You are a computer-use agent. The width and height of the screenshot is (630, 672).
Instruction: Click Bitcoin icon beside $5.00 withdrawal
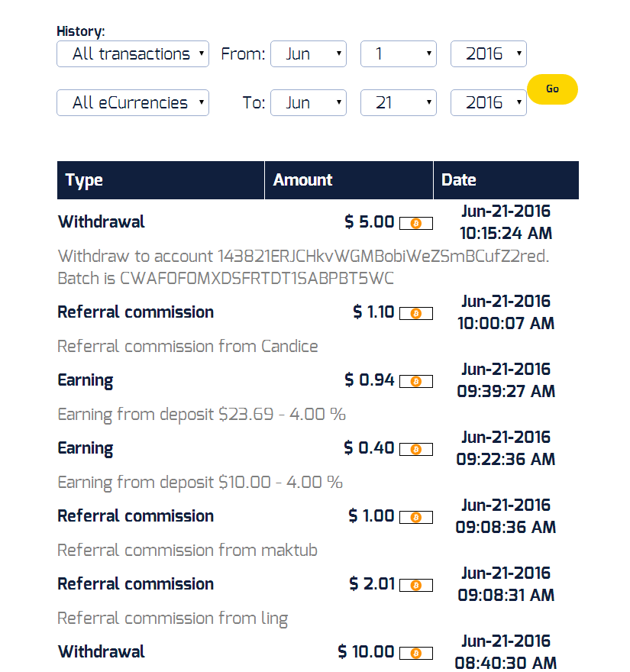click(415, 223)
